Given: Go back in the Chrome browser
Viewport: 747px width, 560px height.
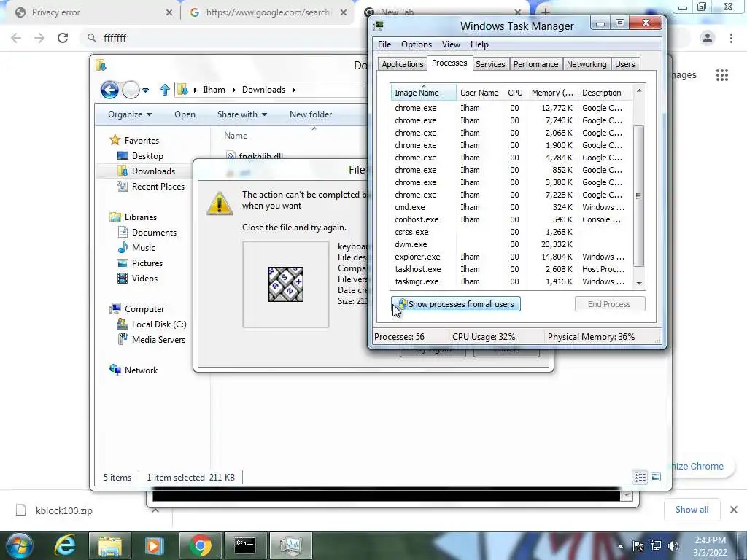Looking at the screenshot, I should [16, 38].
